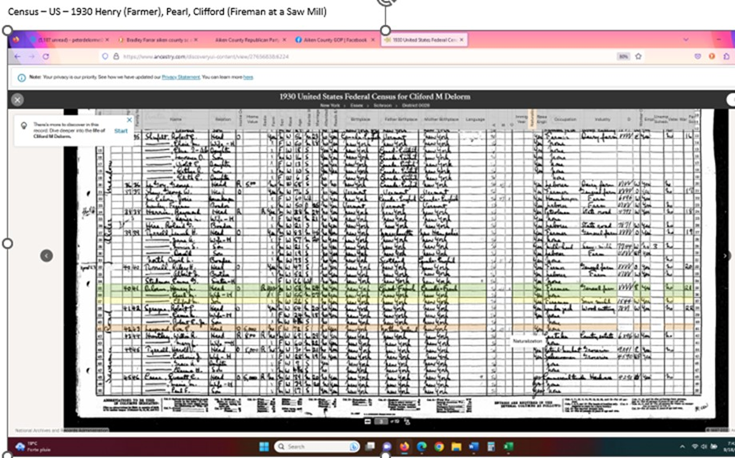
Task: Click the Start link in the tip popup
Action: click(x=120, y=130)
